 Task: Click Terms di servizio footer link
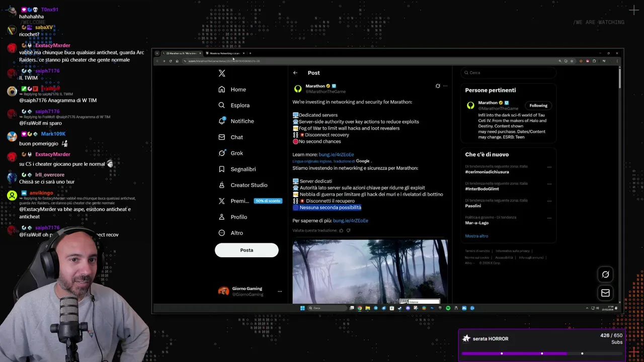477,251
